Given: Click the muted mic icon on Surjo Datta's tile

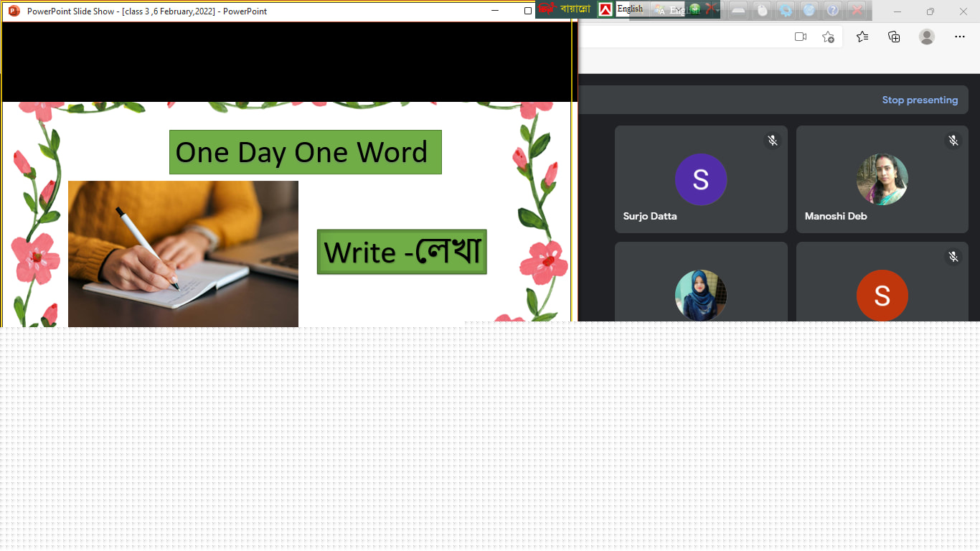Looking at the screenshot, I should coord(773,141).
